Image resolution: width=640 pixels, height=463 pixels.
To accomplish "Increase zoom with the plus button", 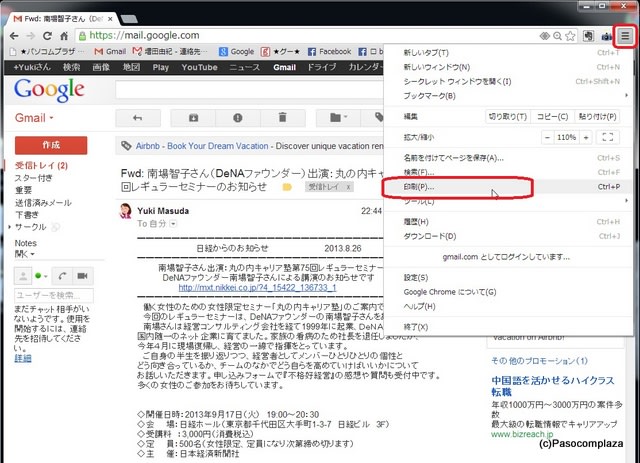I will click(x=586, y=138).
